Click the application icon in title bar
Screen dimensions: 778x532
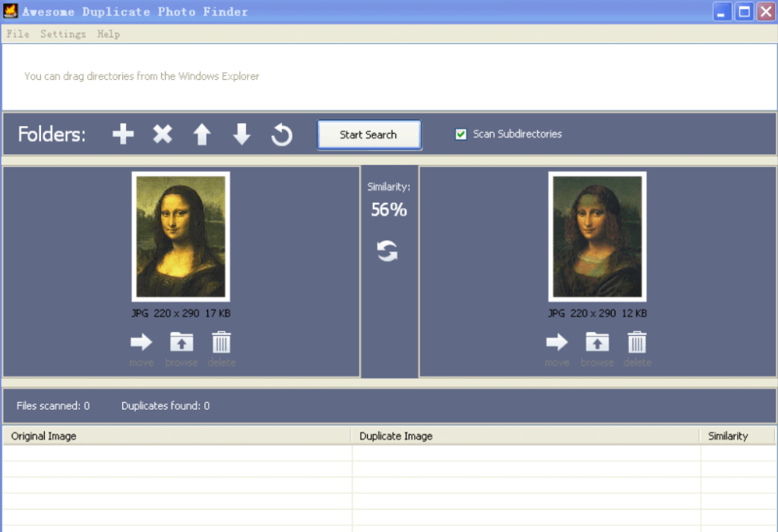point(11,11)
